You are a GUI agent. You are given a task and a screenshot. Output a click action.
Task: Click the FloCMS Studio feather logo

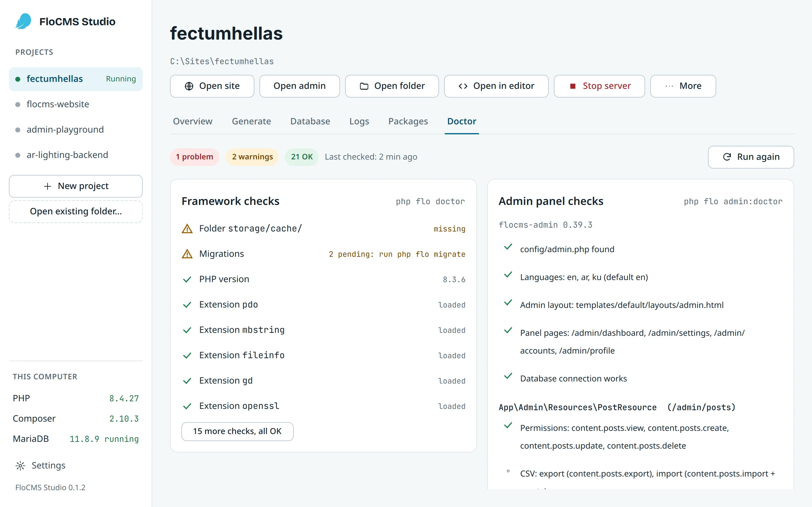tap(23, 22)
